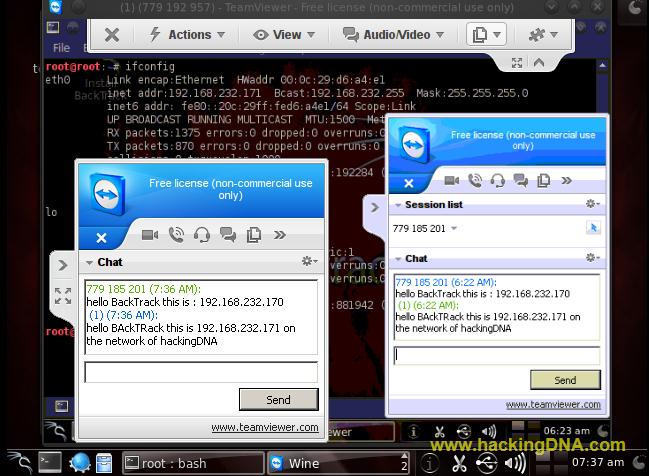Open Chat settings gear in left panel
This screenshot has height=476, width=649.
pyautogui.click(x=309, y=261)
